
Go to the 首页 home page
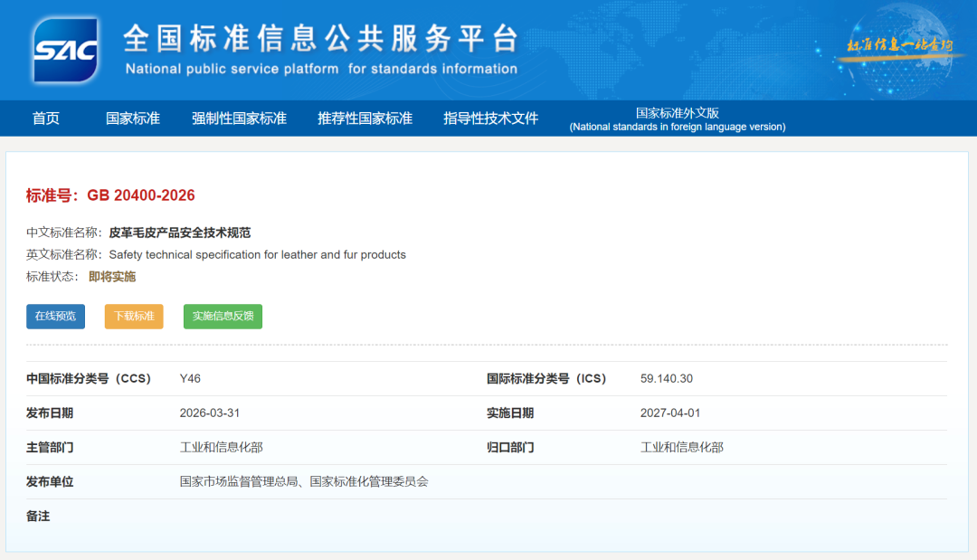[46, 119]
